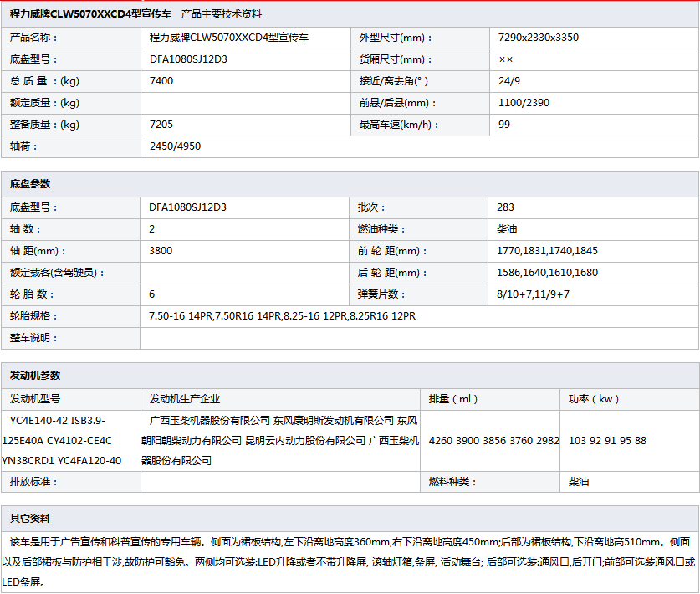Select the 燃料种类 value 柴油
This screenshot has width=700, height=594.
(x=579, y=481)
